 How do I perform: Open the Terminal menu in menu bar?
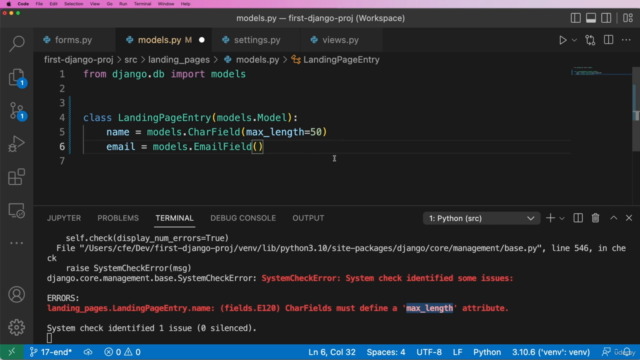[x=142, y=4]
